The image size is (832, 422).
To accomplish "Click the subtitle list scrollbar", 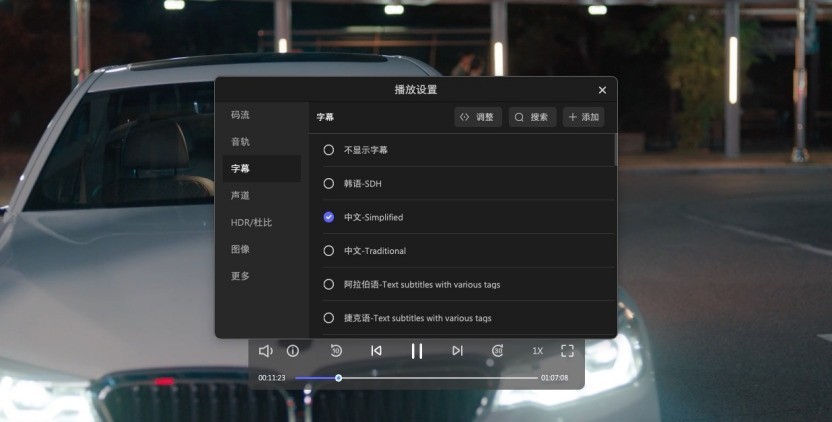I will tap(616, 150).
